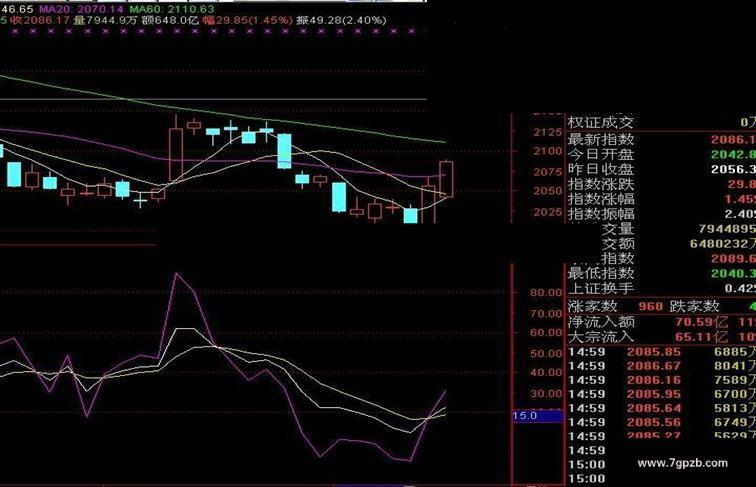This screenshot has height=487, width=756.
Task: Select the 指数涨跌 row label
Action: (600, 184)
